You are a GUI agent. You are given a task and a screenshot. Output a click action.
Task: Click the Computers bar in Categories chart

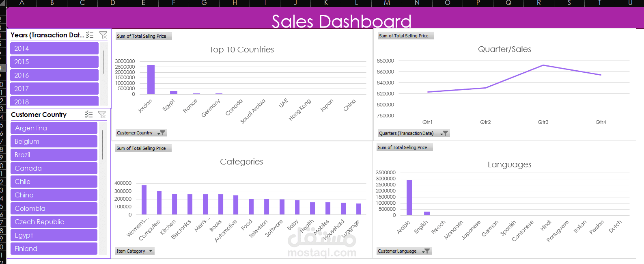159,203
